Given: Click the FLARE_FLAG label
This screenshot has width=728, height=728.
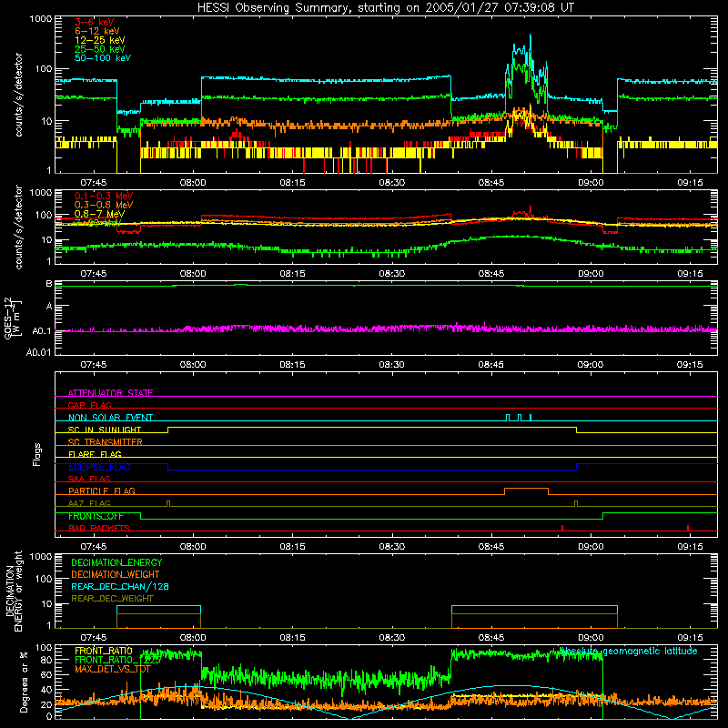Looking at the screenshot, I should point(95,454).
